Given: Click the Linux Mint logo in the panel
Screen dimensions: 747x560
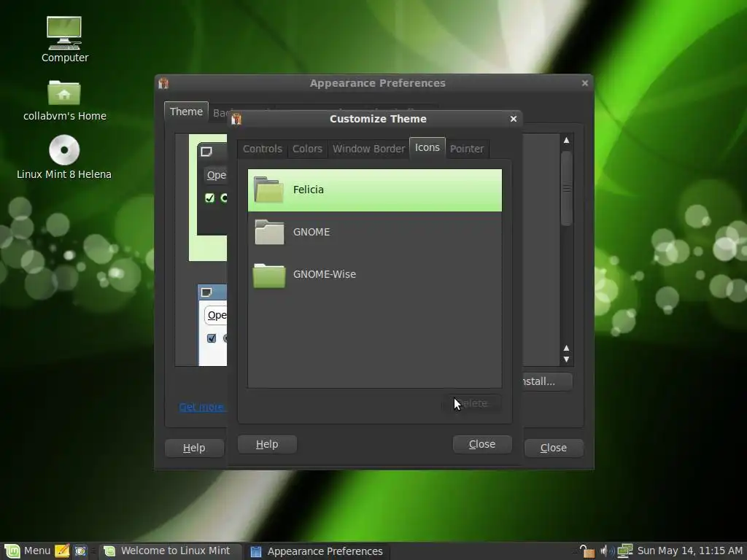Looking at the screenshot, I should tap(12, 551).
